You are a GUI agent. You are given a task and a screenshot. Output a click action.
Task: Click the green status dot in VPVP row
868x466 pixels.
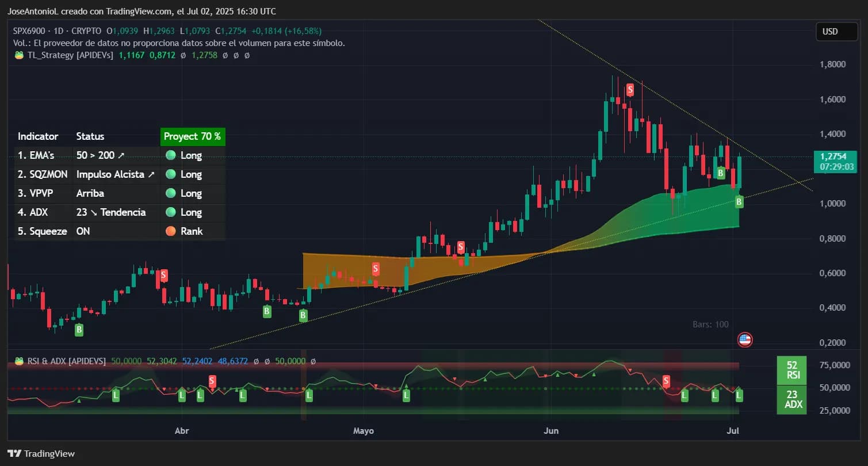click(170, 193)
